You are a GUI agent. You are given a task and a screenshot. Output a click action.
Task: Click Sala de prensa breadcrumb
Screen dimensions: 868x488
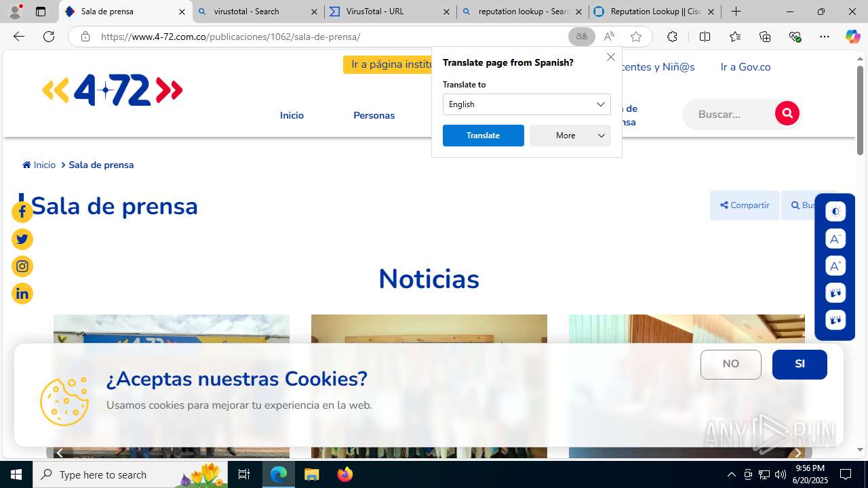pyautogui.click(x=101, y=165)
